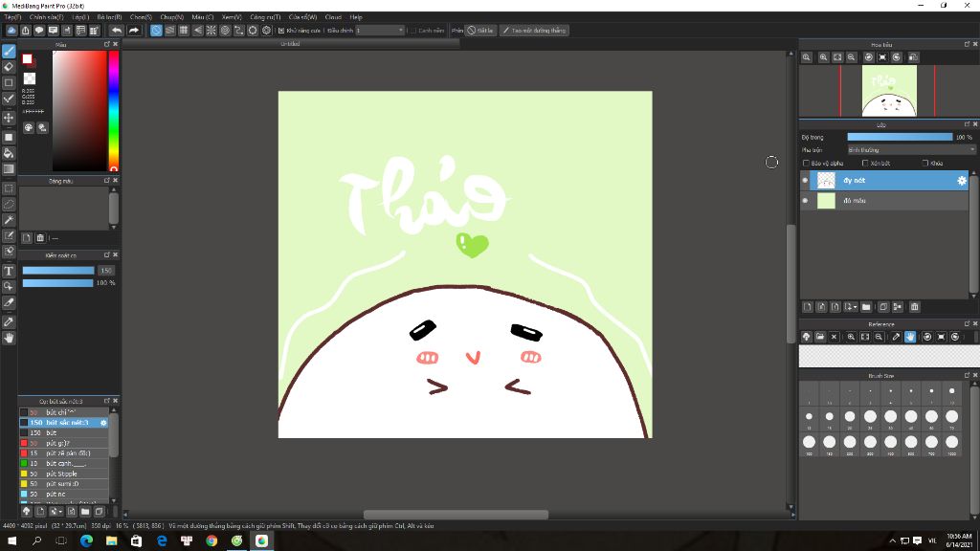Select the Bucket fill tool
Screen dimensions: 980x551
[9, 153]
